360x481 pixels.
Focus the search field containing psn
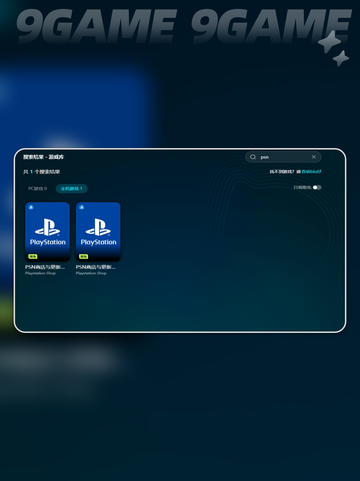click(283, 157)
